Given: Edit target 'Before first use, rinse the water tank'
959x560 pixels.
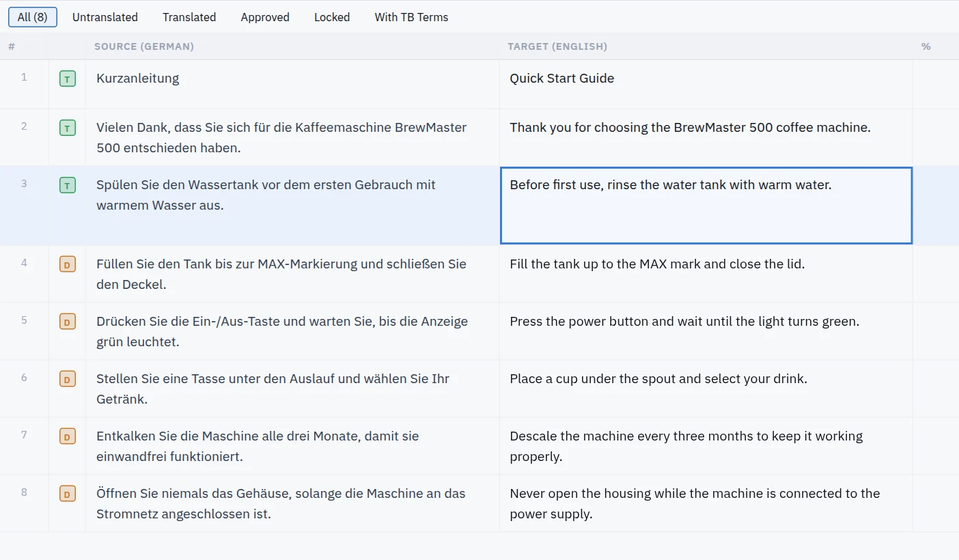Looking at the screenshot, I should pos(706,206).
